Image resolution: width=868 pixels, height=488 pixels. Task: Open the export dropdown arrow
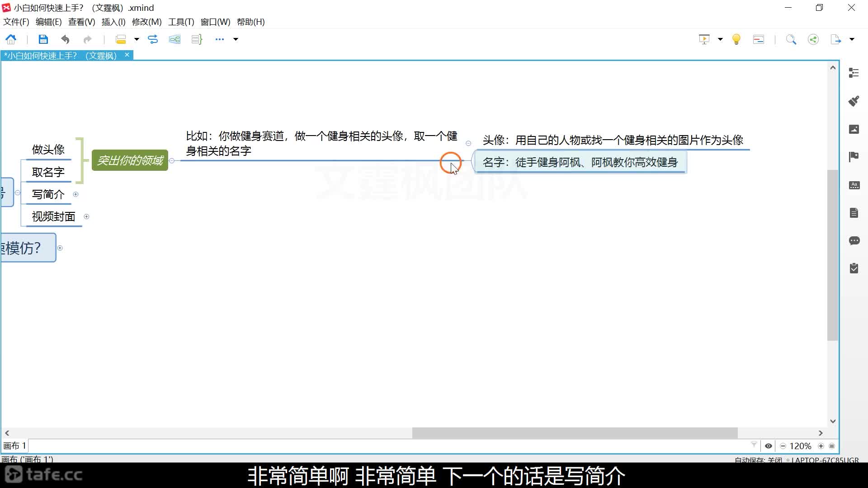coord(852,39)
